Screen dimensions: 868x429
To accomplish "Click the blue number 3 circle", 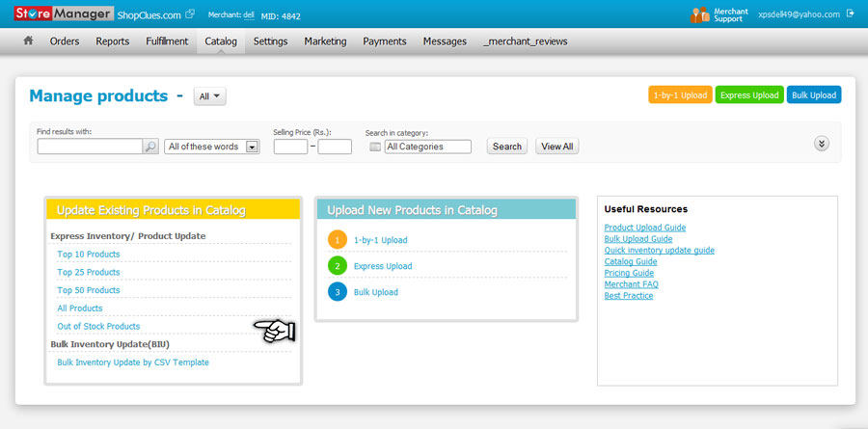I will click(x=338, y=292).
